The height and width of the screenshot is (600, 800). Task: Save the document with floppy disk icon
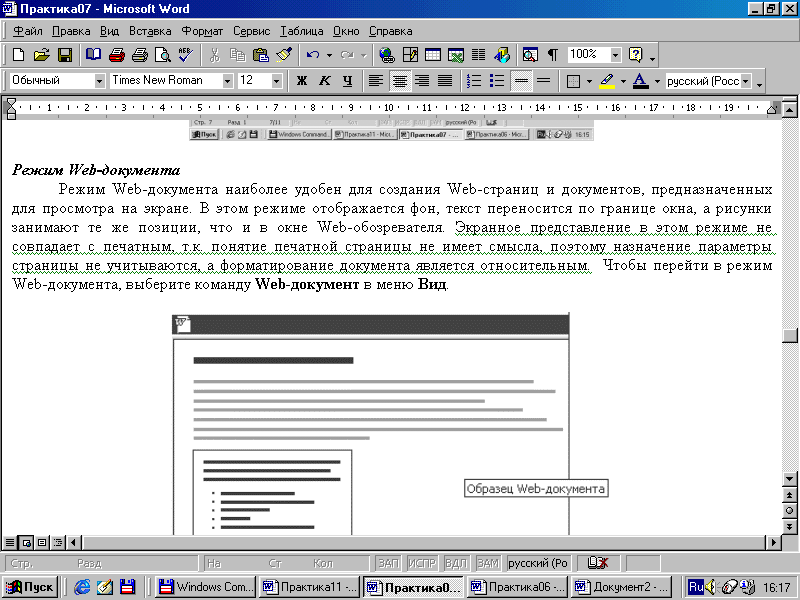click(x=65, y=55)
